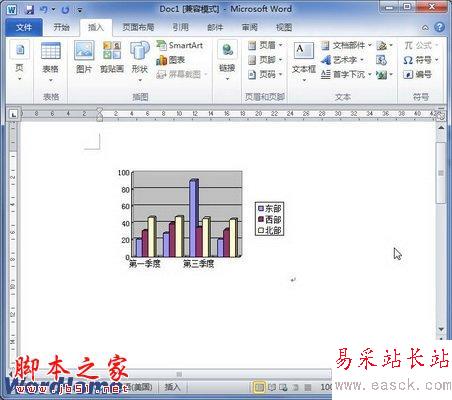452x400 pixels.
Task: Click the vertical scrollbar up arrow
Action: [x=441, y=128]
